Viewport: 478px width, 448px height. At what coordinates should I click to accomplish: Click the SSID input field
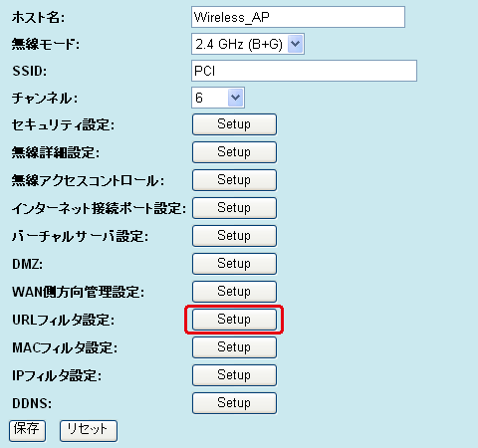coord(304,71)
